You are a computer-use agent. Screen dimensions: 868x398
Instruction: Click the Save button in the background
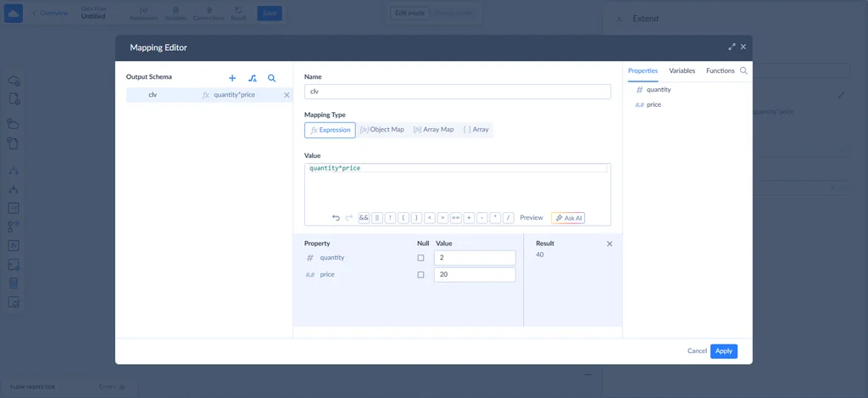[x=270, y=14]
